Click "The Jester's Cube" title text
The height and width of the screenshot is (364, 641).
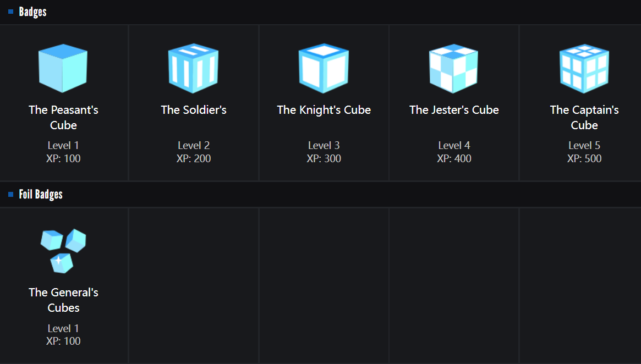coord(454,110)
